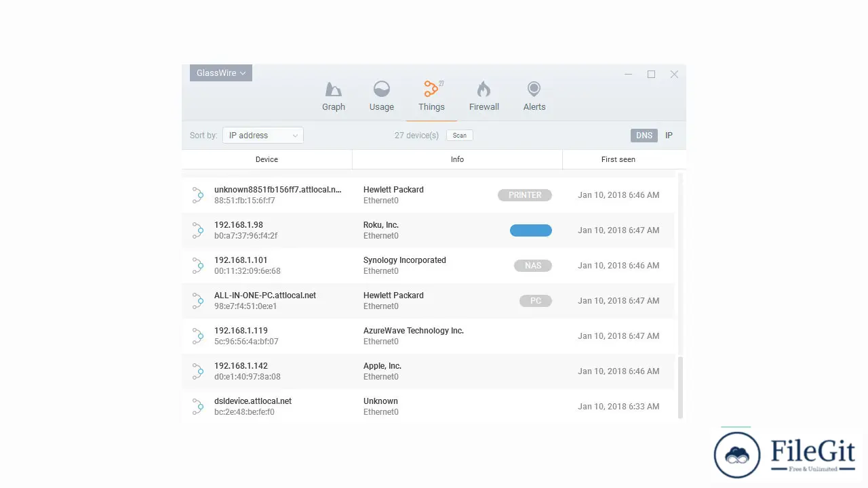This screenshot has width=868, height=488.
Task: Click device icon for 192.168.1.101 row
Action: (197, 266)
